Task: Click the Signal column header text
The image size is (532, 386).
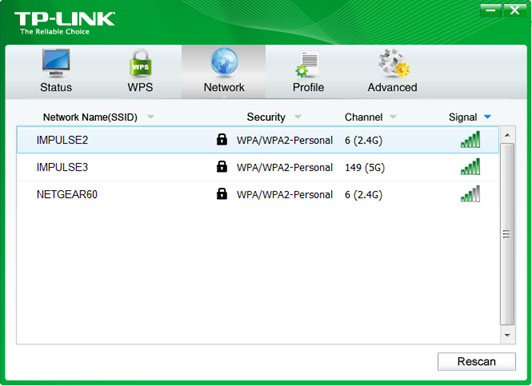Action: tap(463, 117)
